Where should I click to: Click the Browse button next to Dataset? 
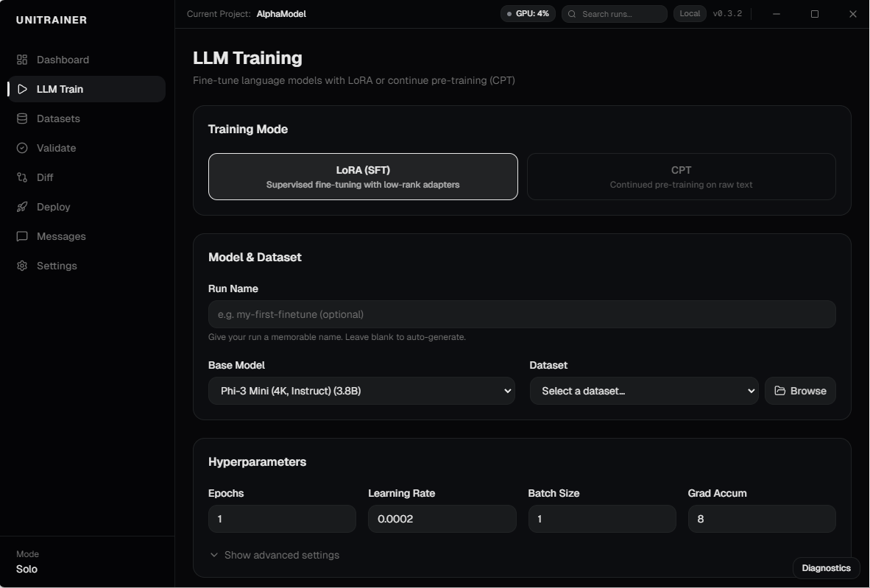[x=800, y=391]
